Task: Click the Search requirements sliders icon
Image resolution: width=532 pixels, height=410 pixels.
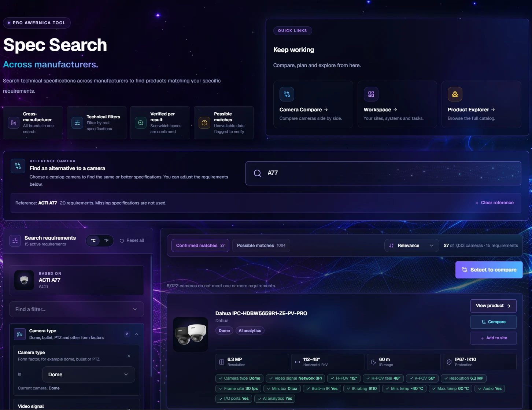Action: tap(15, 241)
